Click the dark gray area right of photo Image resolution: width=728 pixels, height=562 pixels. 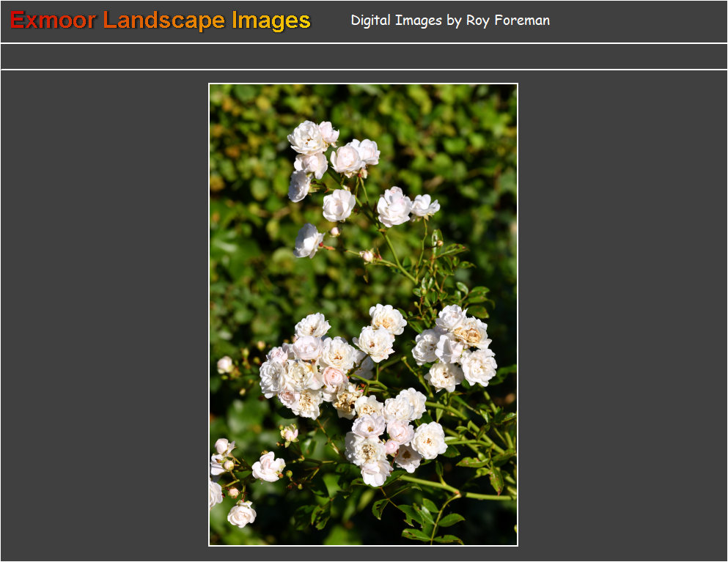pos(622,315)
